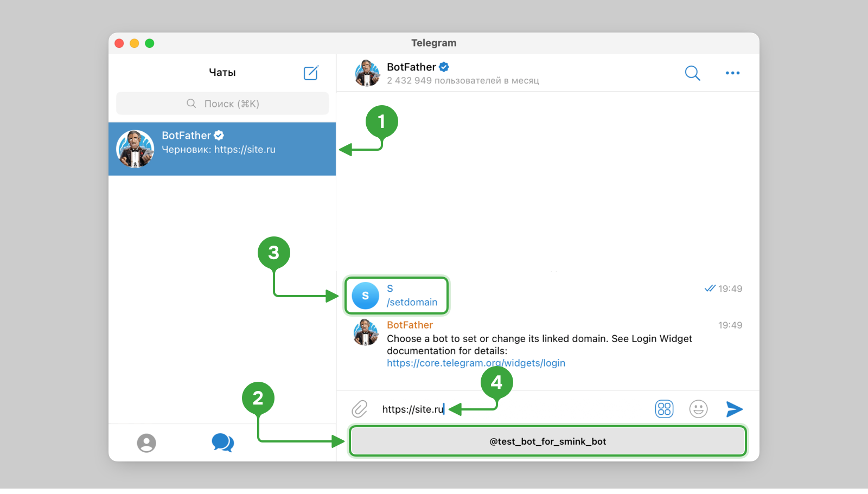
Task: Click the 19:49 timestamp on BotFather reply
Action: pyautogui.click(x=730, y=325)
